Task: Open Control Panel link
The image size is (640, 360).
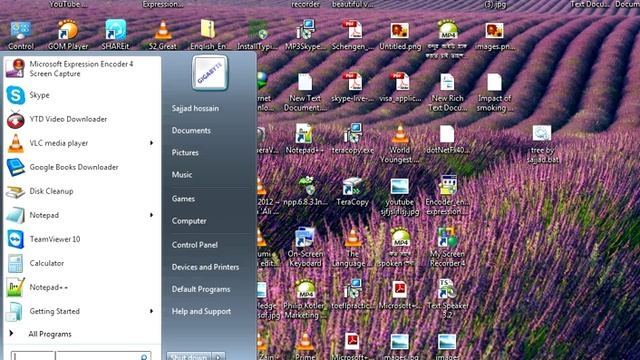Action: coord(195,245)
